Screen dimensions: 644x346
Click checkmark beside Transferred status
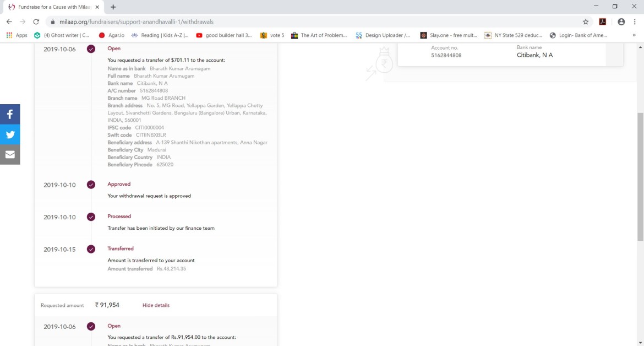pos(91,249)
